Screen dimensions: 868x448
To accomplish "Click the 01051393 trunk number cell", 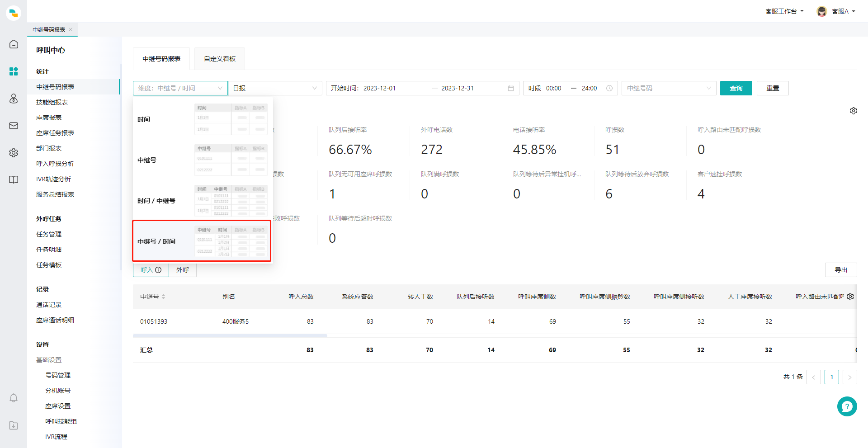I will coord(154,321).
